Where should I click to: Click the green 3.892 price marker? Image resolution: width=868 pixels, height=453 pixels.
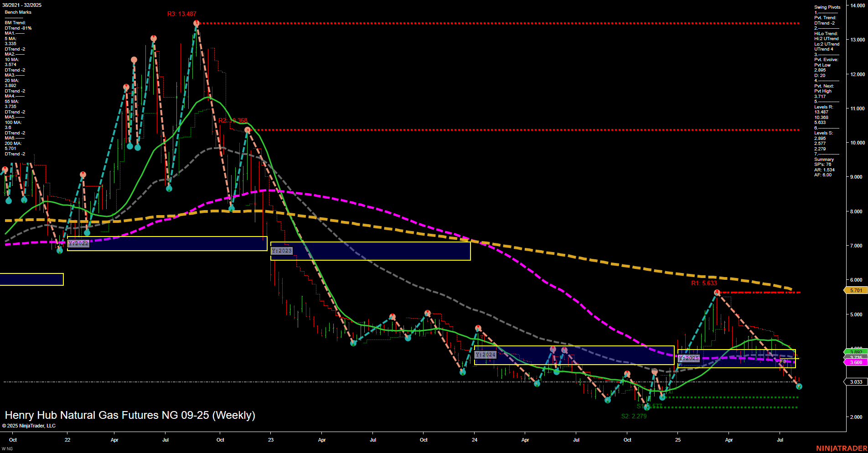coord(855,351)
